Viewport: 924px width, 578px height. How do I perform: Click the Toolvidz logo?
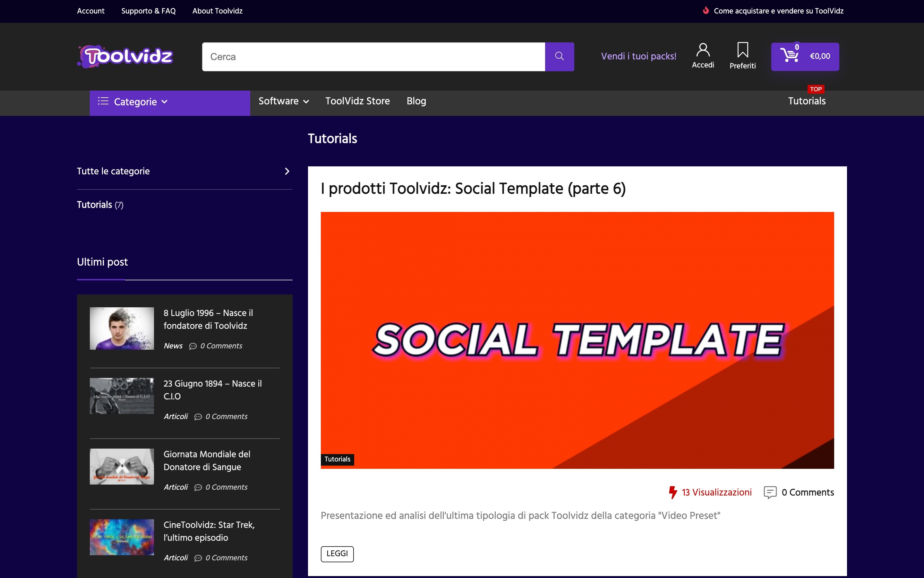point(125,57)
